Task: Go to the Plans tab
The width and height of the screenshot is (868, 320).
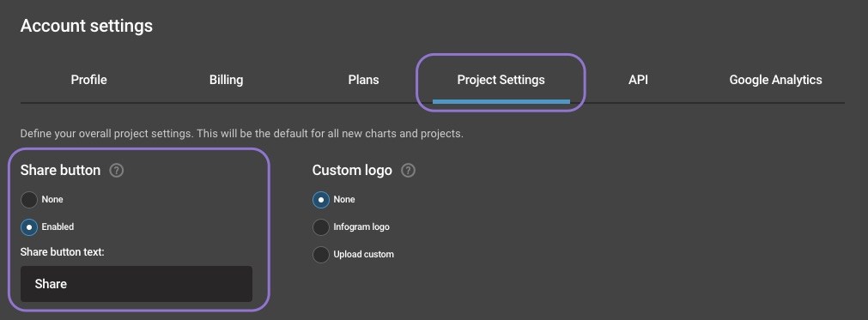Action: point(364,80)
